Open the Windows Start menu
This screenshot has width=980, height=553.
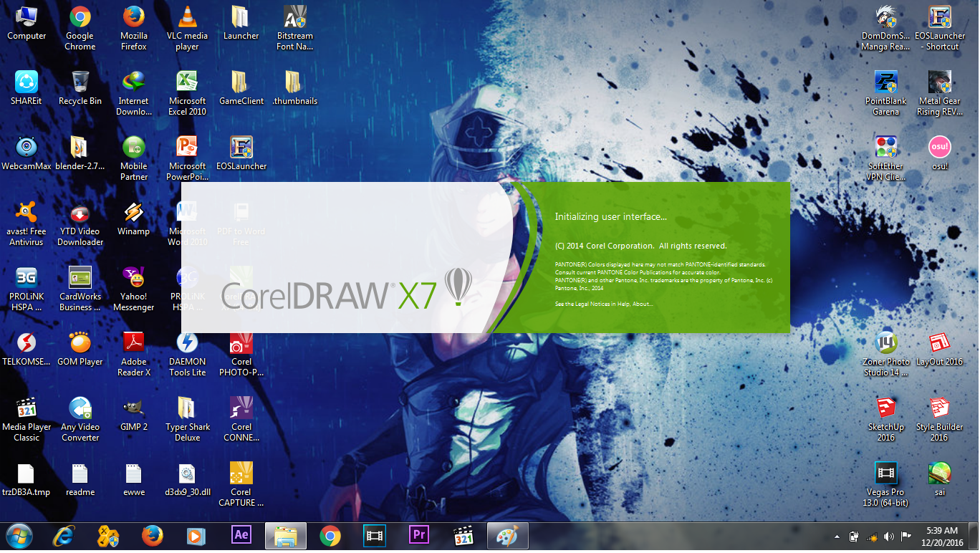19,536
